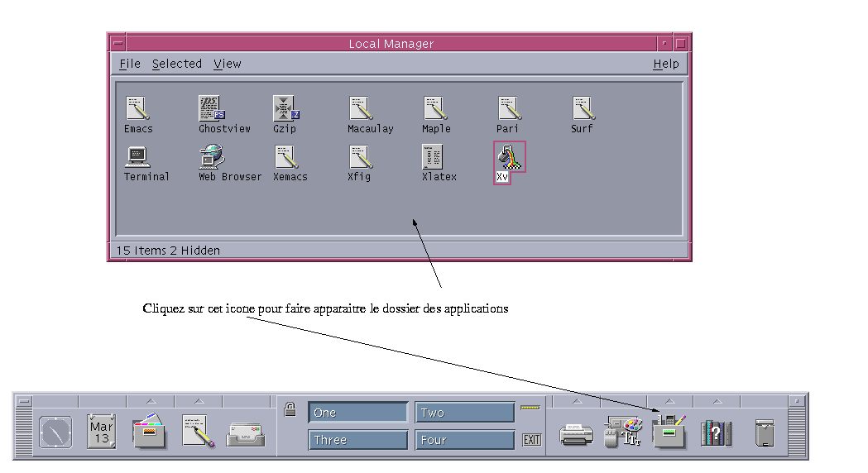Click the clock icon on the front panel
Viewport: 868px width, 473px height.
pos(56,432)
